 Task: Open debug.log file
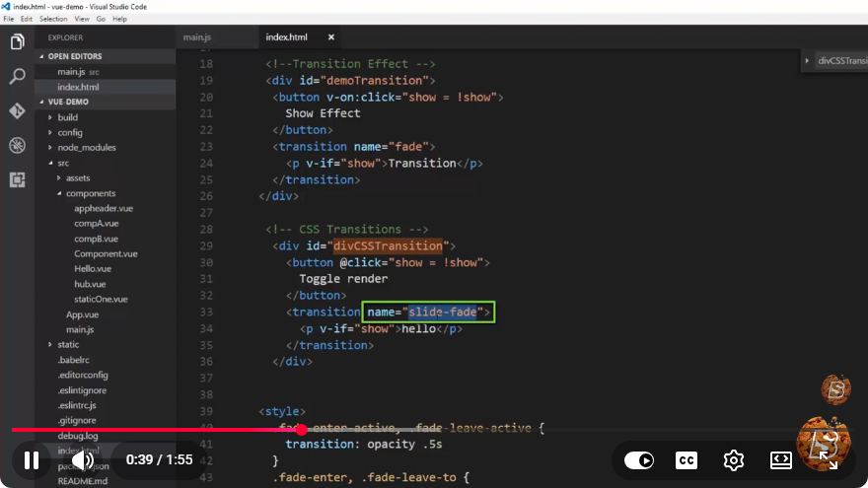[x=78, y=436]
